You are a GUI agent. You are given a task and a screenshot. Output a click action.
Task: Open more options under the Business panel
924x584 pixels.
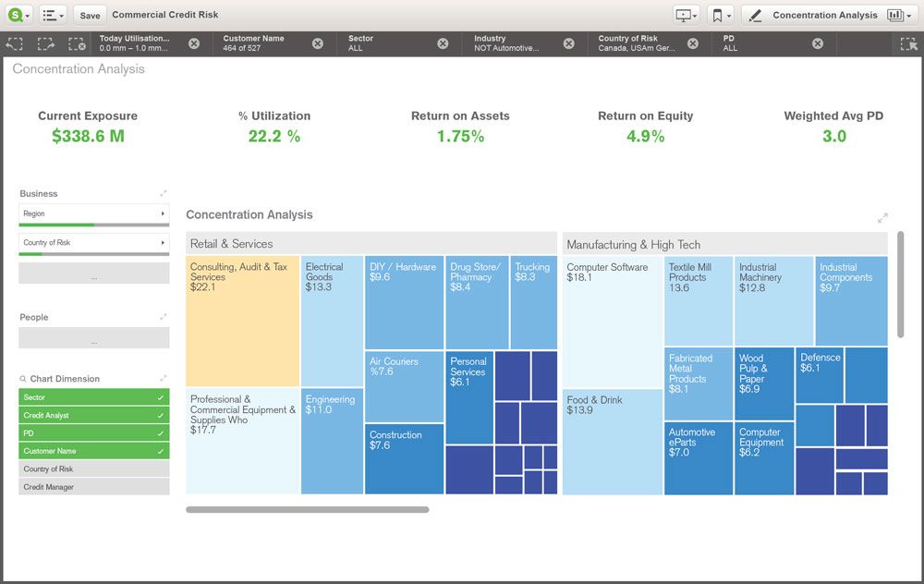pos(92,272)
